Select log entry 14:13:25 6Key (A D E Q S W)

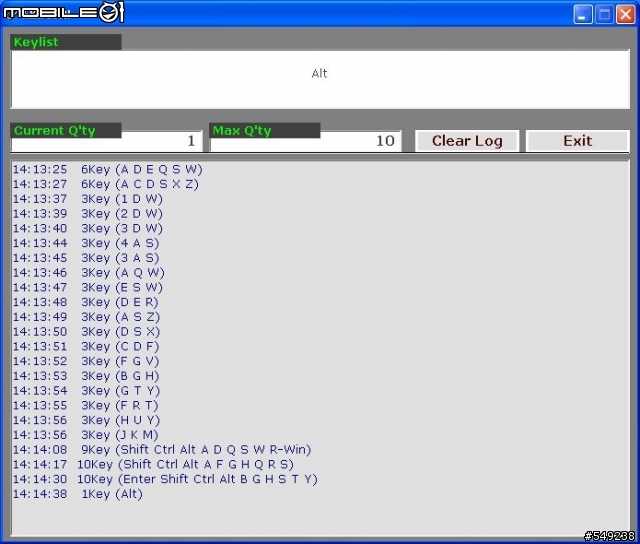tap(107, 169)
